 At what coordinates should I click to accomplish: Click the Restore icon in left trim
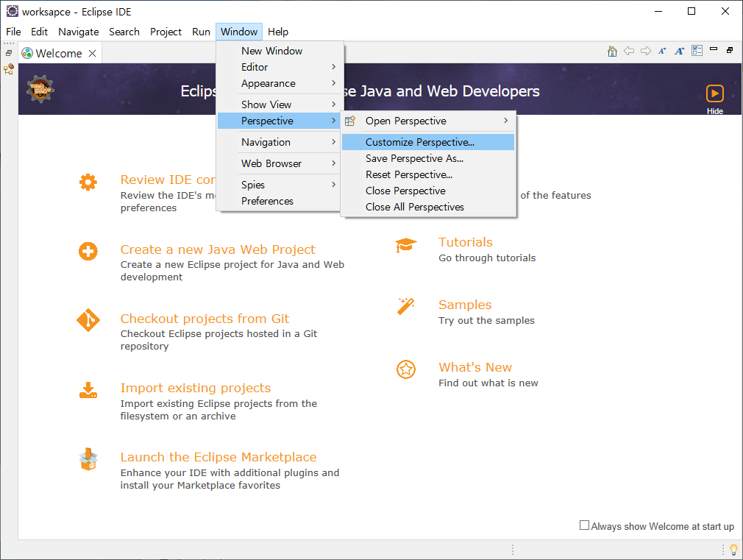[9, 54]
